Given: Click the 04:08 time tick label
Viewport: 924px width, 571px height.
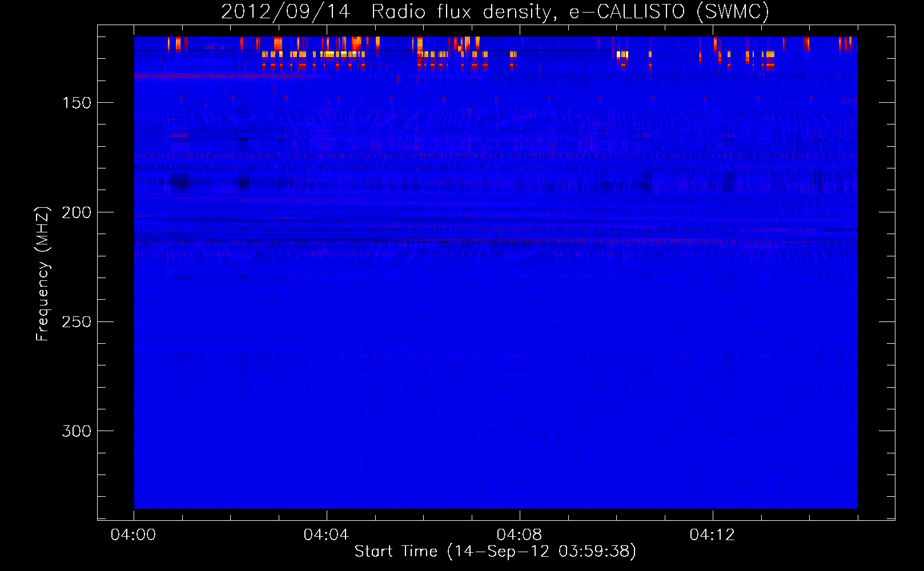Looking at the screenshot, I should tap(519, 534).
